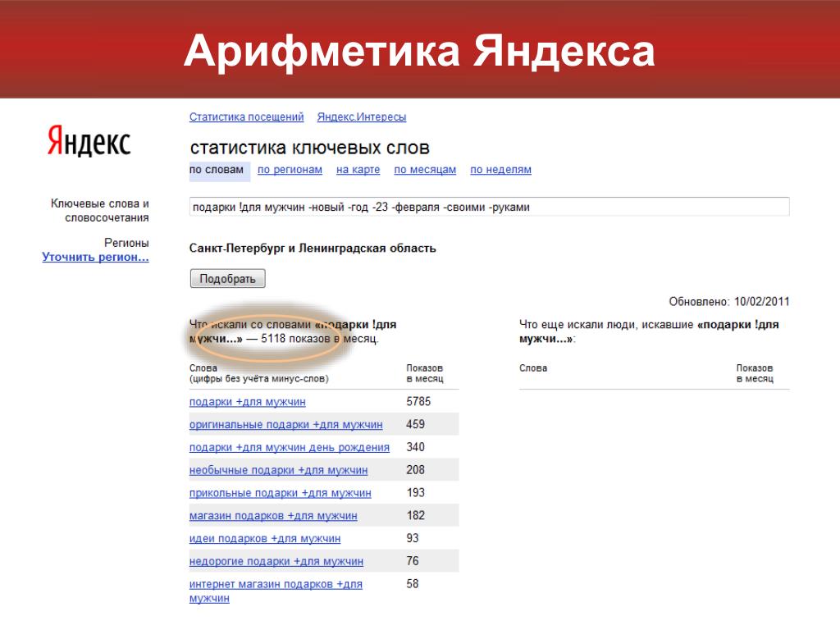
Task: Click the Арифметика Яндекса slide title
Action: tap(419, 51)
